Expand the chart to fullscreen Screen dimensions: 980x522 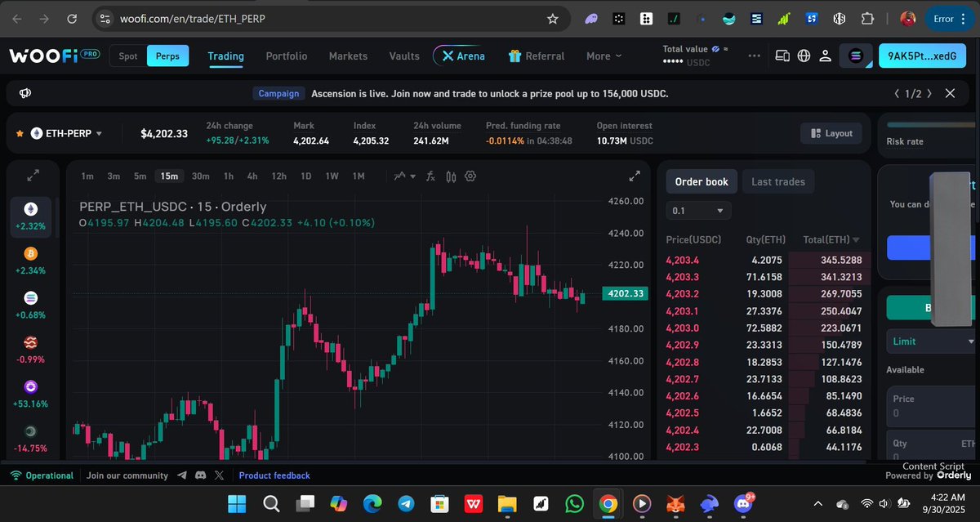point(635,176)
